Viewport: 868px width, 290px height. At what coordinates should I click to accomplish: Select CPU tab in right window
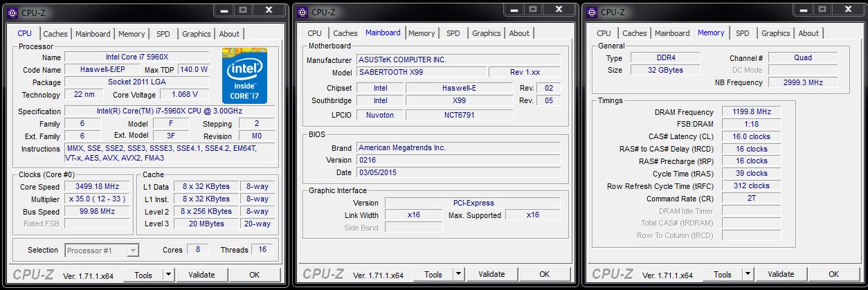(x=604, y=33)
